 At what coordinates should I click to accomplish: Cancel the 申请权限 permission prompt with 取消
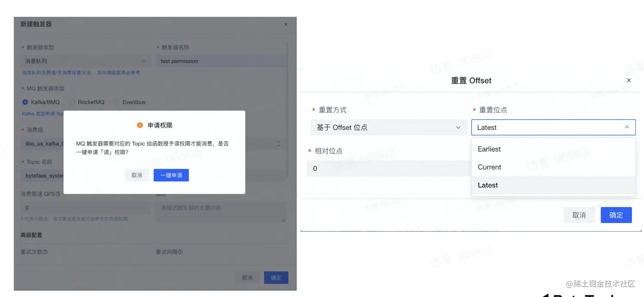(137, 175)
